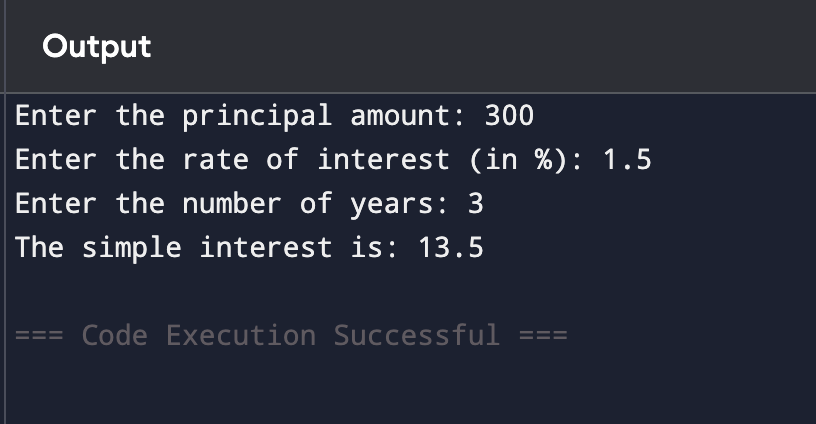Click the word years in third prompt
This screenshot has width=816, height=424.
pyautogui.click(x=393, y=204)
